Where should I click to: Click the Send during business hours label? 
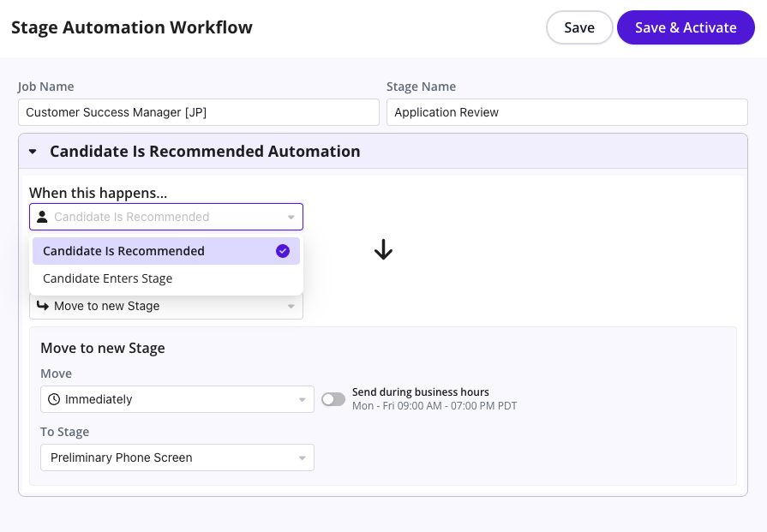point(420,392)
